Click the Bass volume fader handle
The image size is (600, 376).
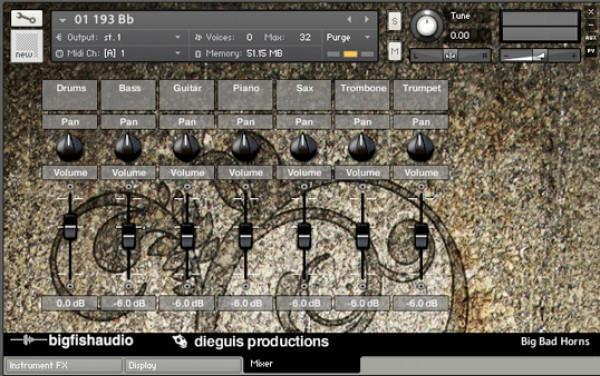coord(129,236)
